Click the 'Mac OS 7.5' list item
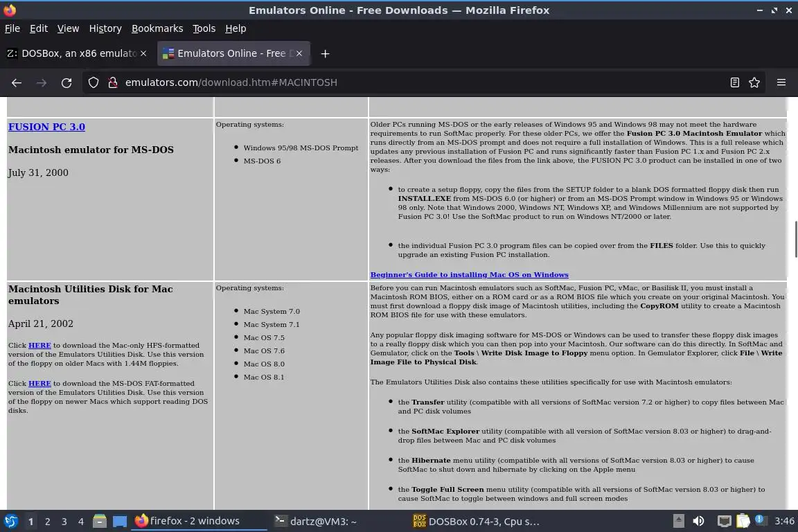Viewport: 798px width, 532px height. 264,337
